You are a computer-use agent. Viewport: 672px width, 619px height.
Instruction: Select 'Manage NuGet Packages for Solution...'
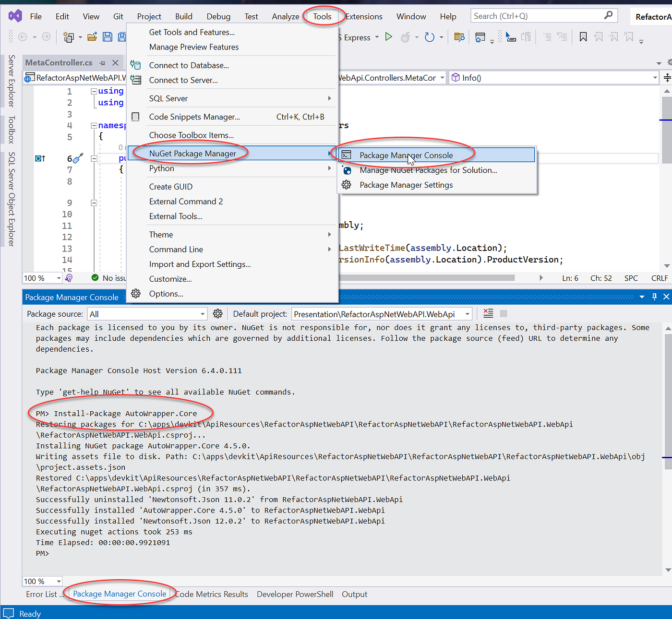click(x=427, y=170)
